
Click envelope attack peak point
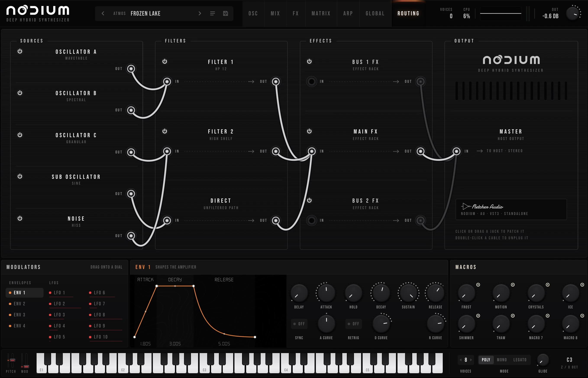click(x=157, y=286)
